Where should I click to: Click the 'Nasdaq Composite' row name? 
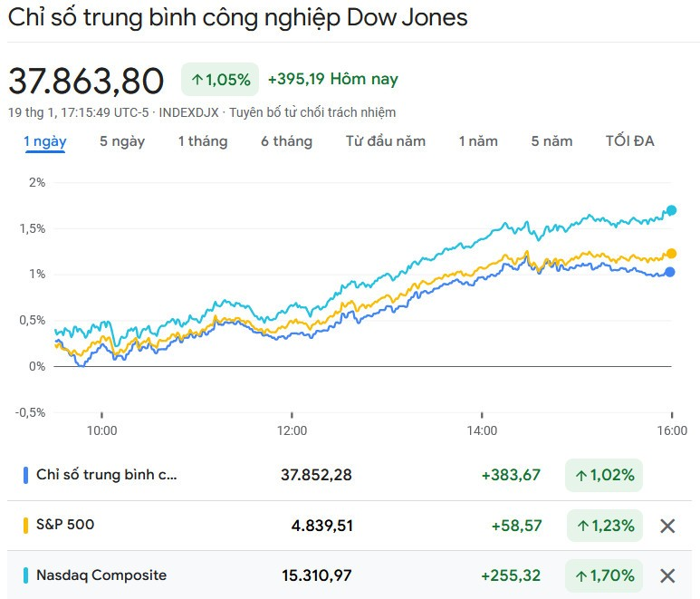pos(101,575)
